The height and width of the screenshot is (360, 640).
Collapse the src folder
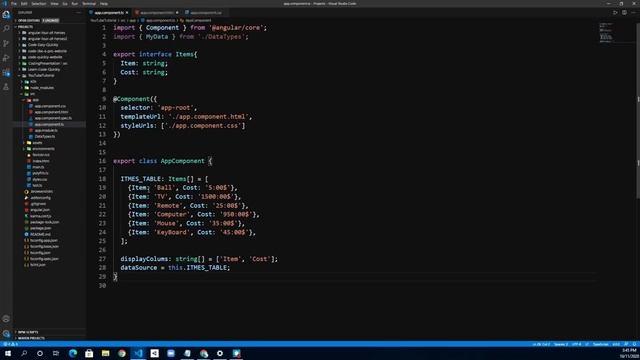[x=32, y=94]
